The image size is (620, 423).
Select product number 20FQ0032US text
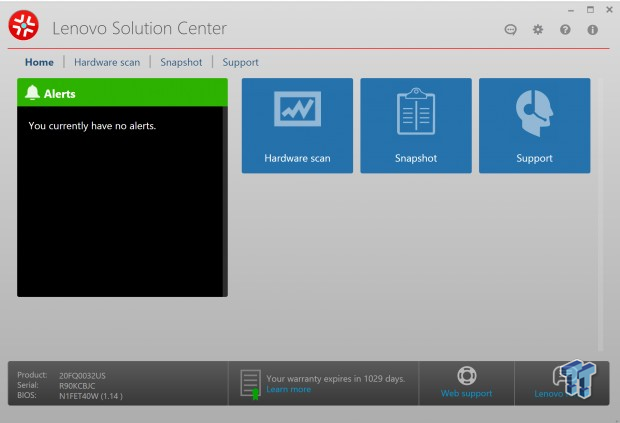pos(82,376)
